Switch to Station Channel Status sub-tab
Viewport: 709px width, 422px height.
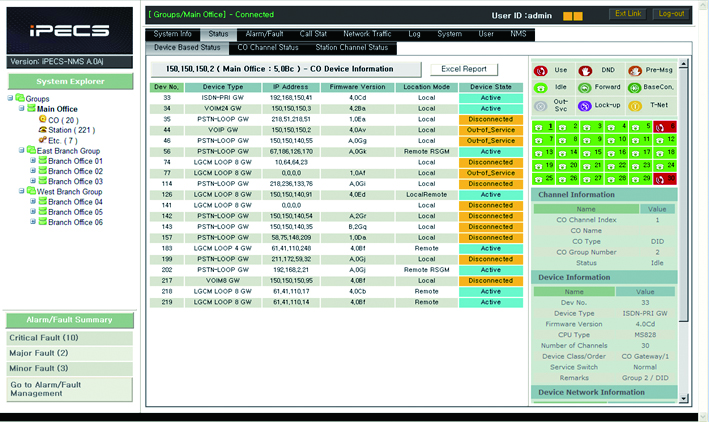[352, 47]
